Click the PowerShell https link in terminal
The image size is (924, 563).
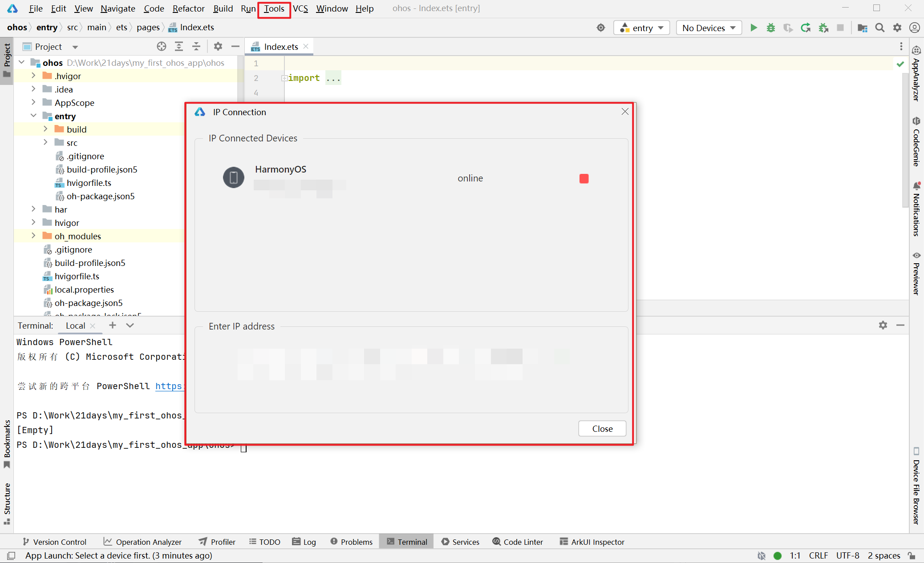169,386
